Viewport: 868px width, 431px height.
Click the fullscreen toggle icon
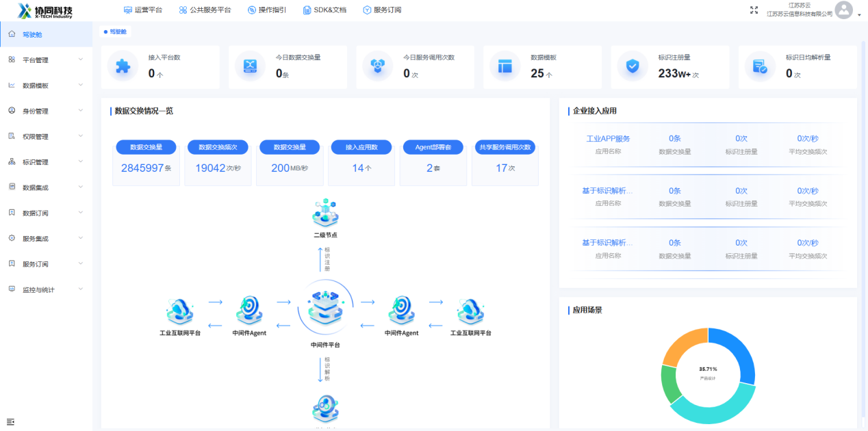pos(754,10)
